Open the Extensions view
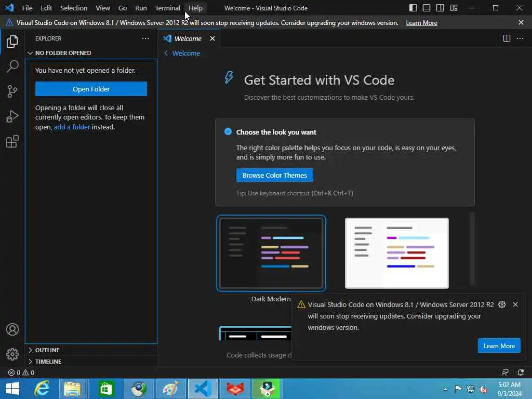The height and width of the screenshot is (399, 532). coord(12,141)
